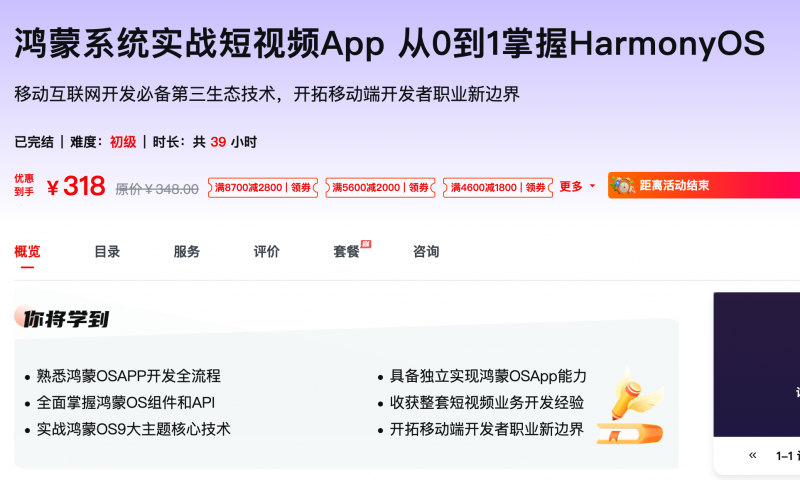Open the 套餐 tab
The image size is (800, 480).
(x=346, y=251)
